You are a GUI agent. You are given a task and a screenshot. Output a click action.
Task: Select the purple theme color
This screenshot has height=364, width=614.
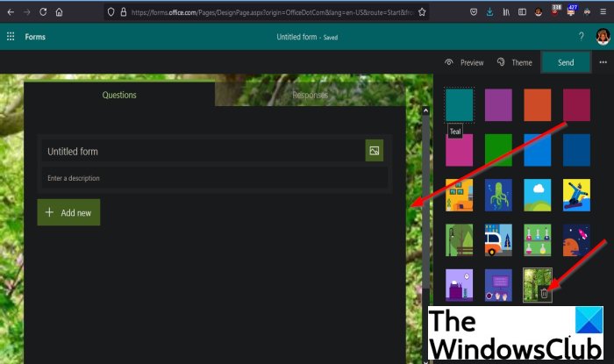point(498,105)
